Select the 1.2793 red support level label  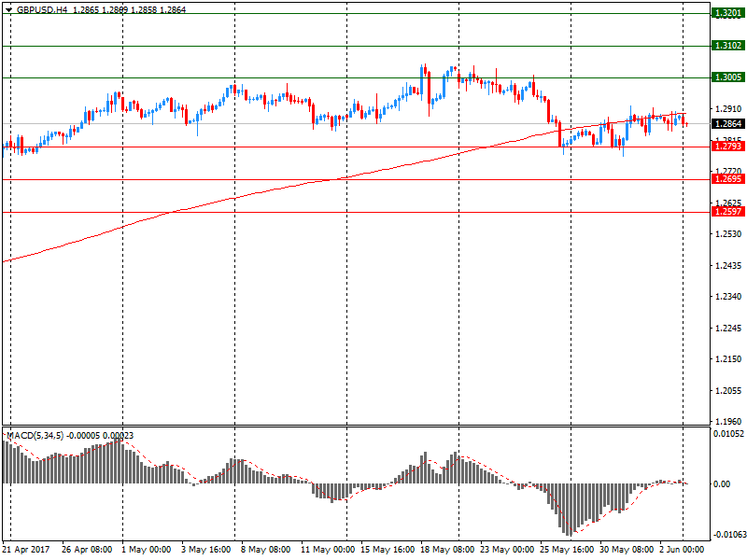click(728, 147)
